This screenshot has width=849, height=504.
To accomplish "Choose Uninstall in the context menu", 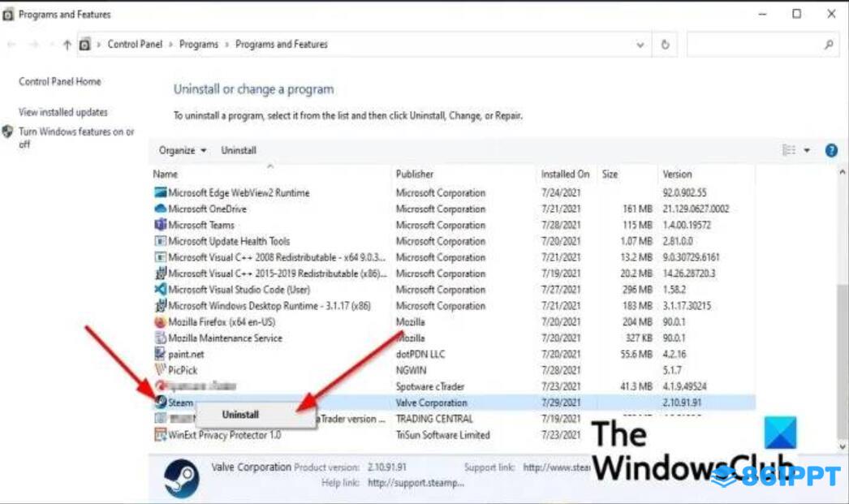I will pos(240,415).
